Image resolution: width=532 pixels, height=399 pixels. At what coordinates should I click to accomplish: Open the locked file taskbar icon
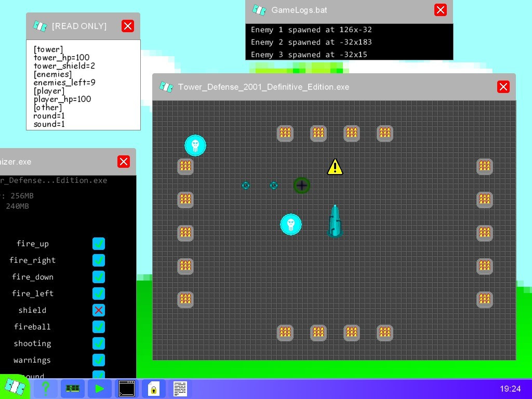tap(153, 389)
